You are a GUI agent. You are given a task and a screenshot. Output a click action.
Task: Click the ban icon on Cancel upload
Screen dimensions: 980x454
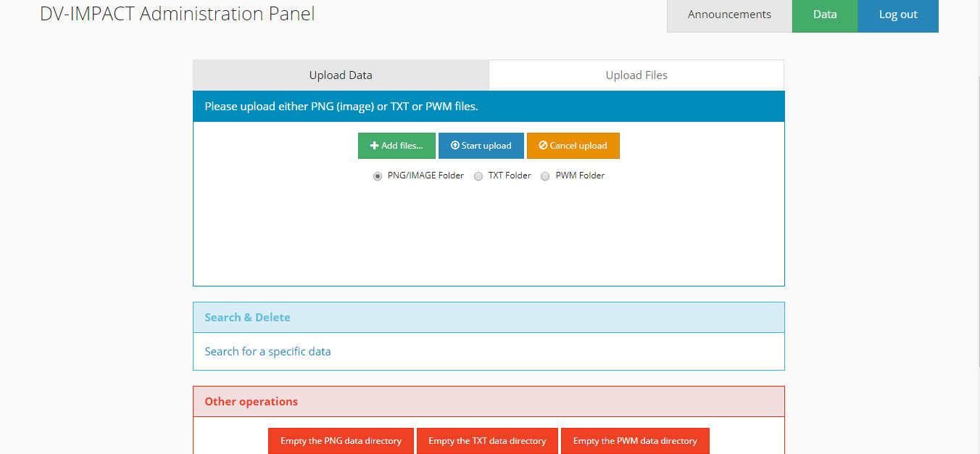coord(543,146)
